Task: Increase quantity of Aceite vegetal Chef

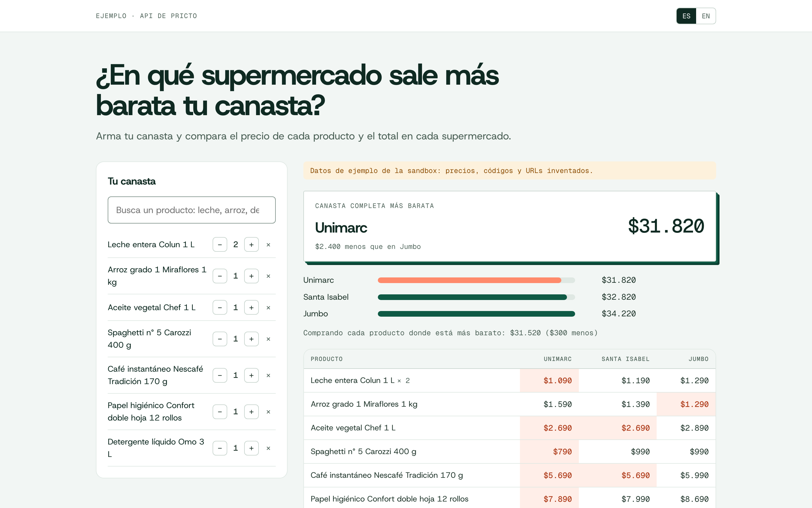Action: pyautogui.click(x=251, y=307)
